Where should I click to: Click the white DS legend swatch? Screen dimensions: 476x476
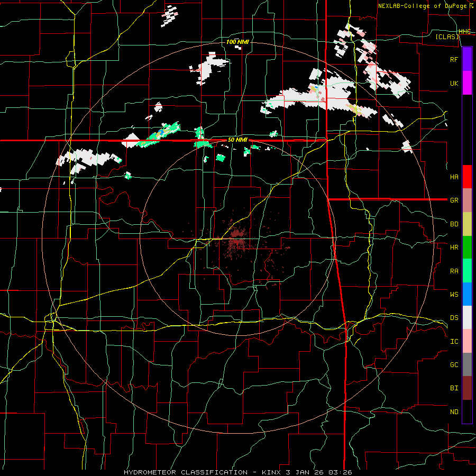click(467, 317)
